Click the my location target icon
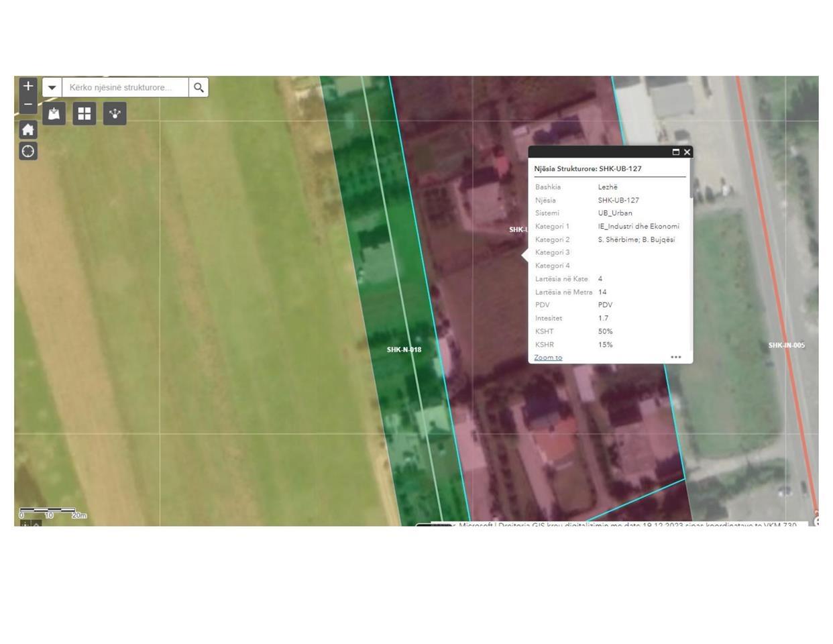 [28, 152]
